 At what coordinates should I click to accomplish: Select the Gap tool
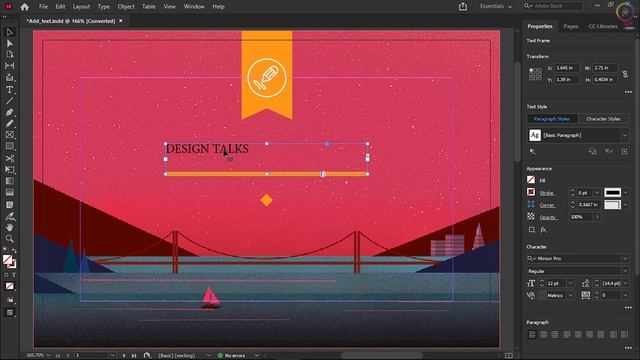coord(10,66)
